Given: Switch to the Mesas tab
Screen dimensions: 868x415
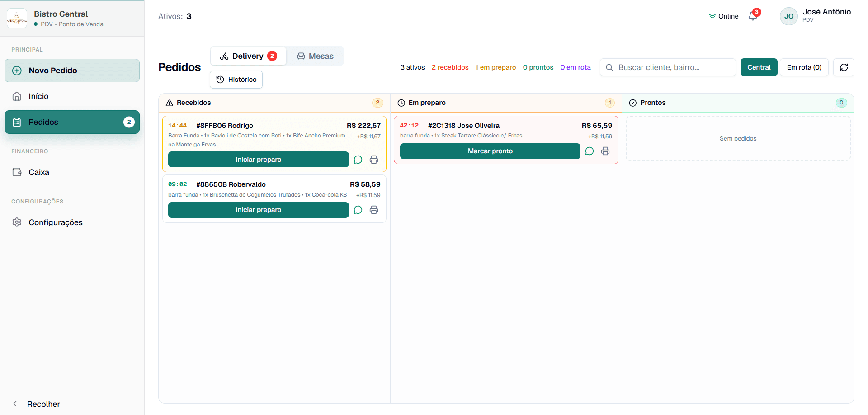Looking at the screenshot, I should tap(315, 56).
